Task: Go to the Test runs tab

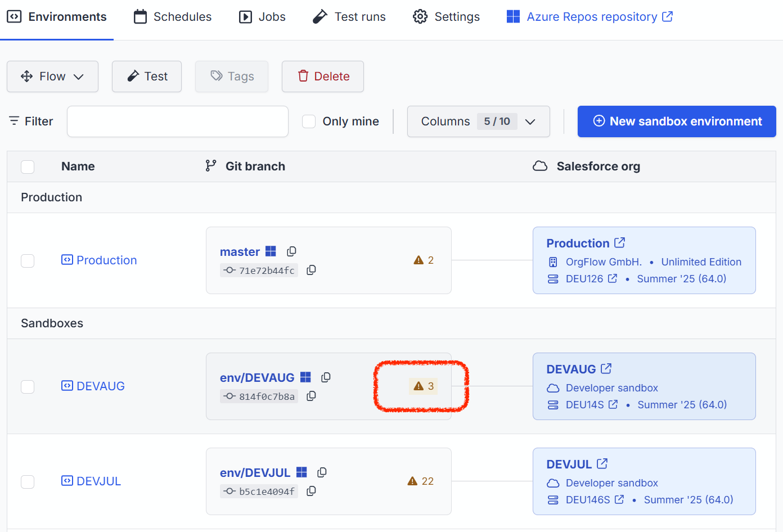Action: pyautogui.click(x=349, y=17)
